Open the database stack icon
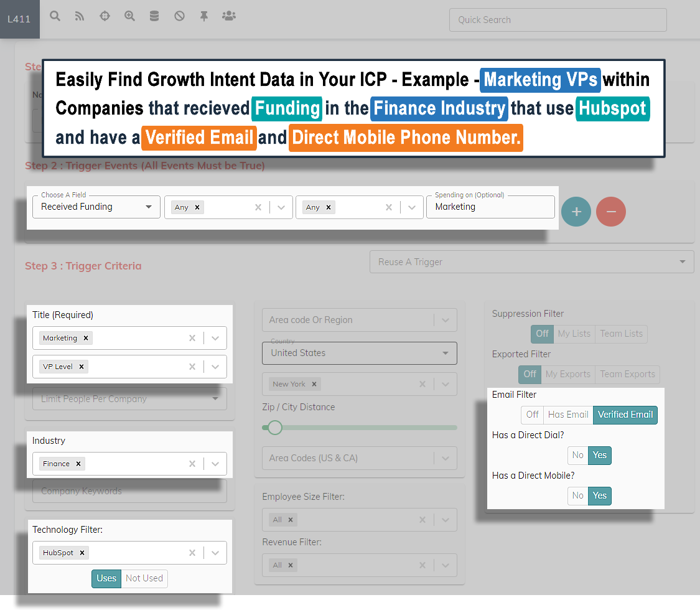Viewport: 700px width, 610px height. tap(154, 16)
